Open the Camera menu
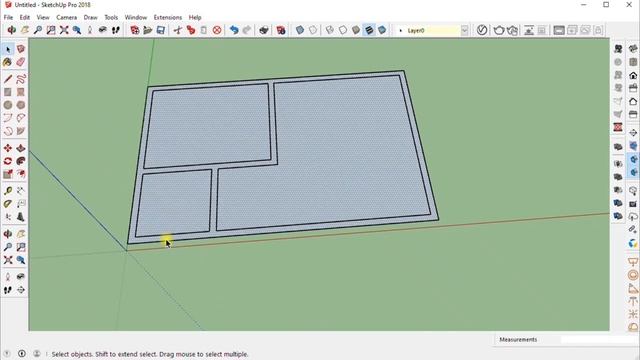 pos(67,18)
